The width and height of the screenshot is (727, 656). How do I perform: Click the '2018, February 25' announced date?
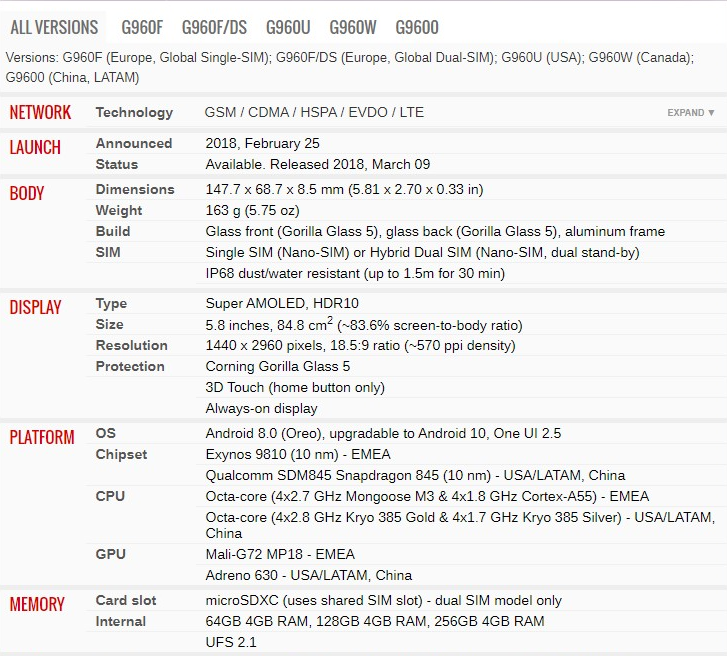[x=262, y=143]
